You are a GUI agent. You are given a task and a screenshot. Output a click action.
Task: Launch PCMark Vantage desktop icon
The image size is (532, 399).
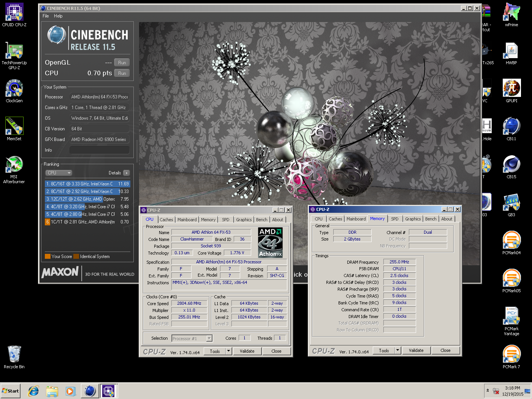click(511, 321)
